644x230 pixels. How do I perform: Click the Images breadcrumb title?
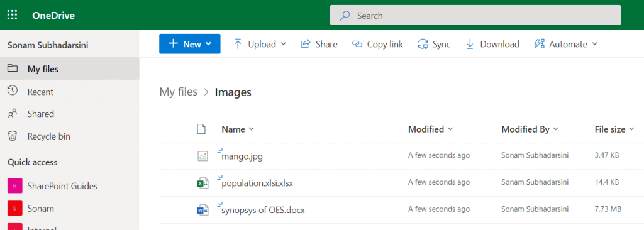pos(233,92)
